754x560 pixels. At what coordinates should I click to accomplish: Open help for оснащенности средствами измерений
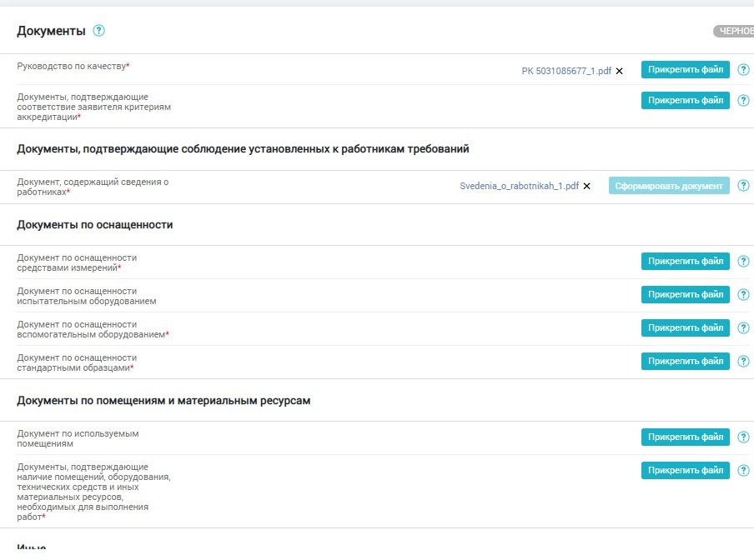[x=744, y=262]
